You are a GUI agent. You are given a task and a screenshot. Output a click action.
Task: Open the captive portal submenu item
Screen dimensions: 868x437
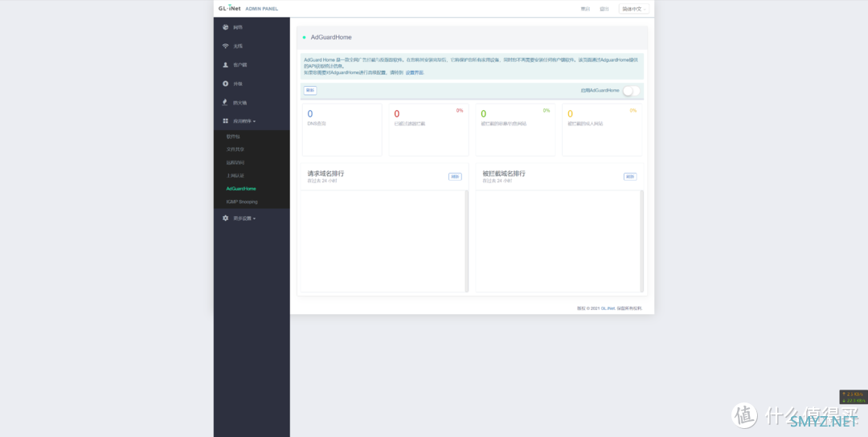pos(235,175)
